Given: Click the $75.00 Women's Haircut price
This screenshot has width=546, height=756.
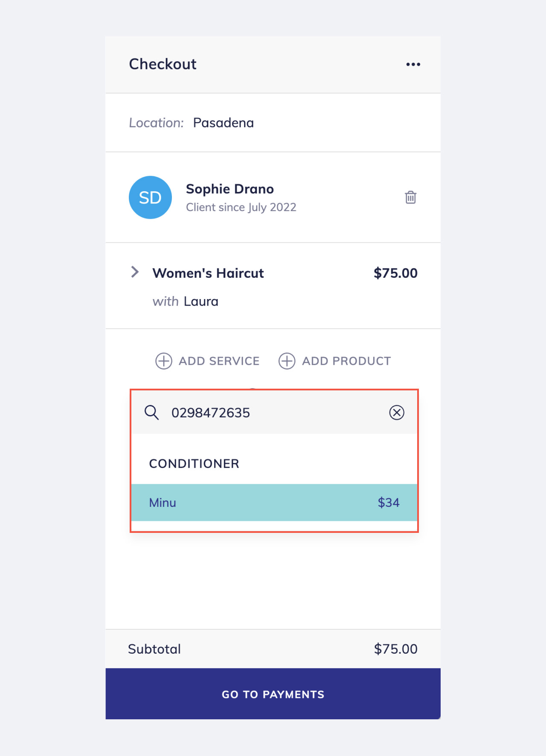Looking at the screenshot, I should pos(395,273).
